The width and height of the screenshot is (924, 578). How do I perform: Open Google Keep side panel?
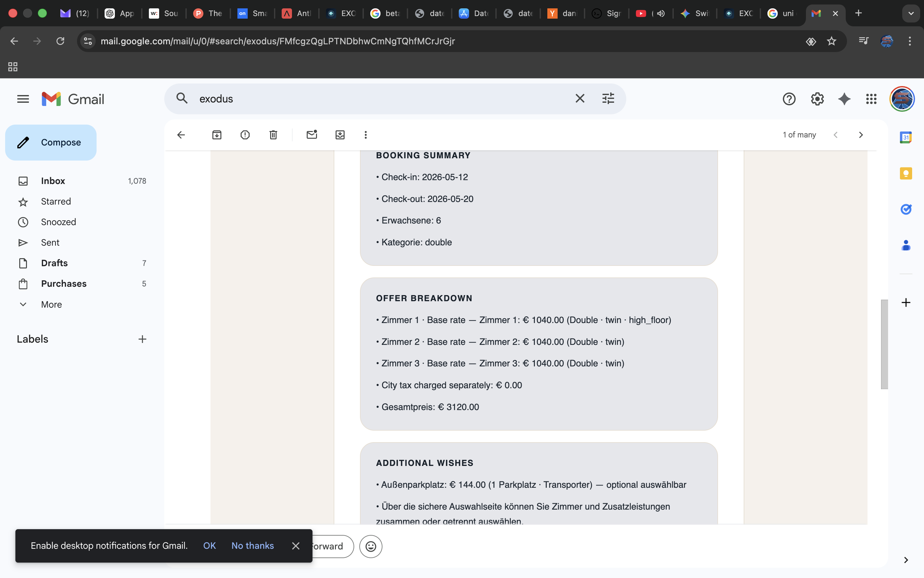click(x=906, y=173)
